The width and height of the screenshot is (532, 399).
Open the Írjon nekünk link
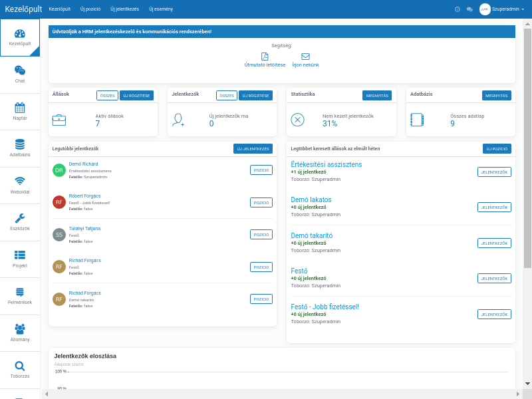[x=306, y=65]
